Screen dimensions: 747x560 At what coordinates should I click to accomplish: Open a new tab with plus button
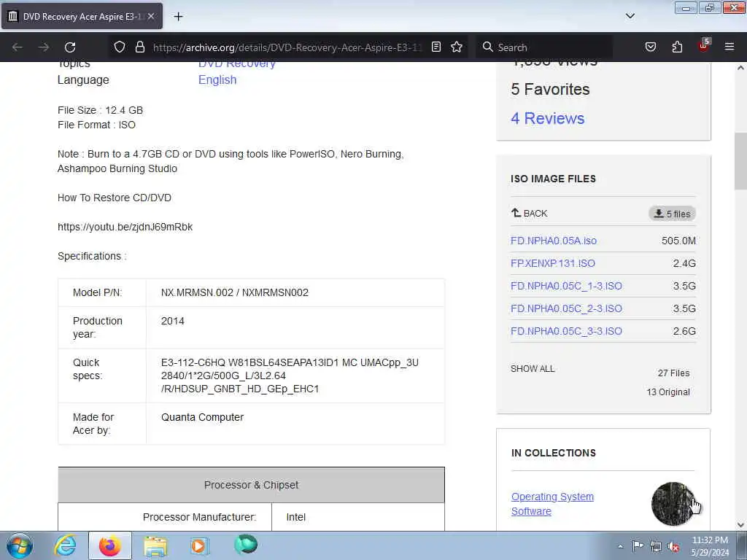pos(178,17)
